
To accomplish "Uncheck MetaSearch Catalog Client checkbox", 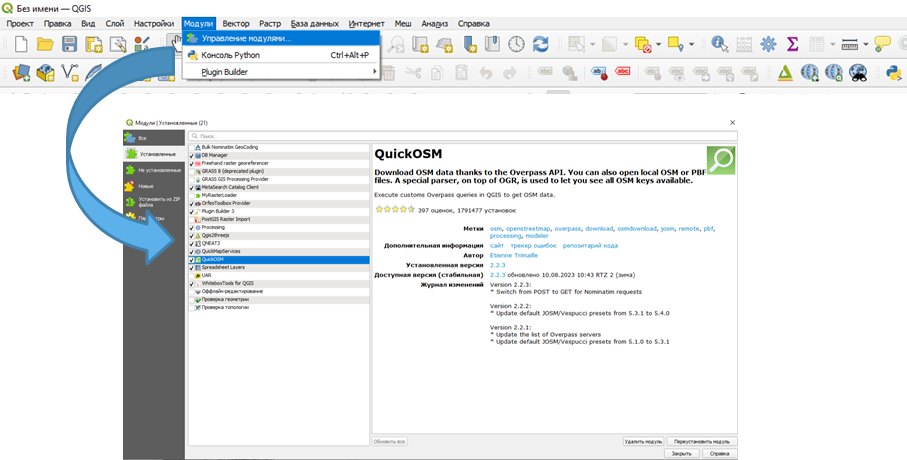I will (x=192, y=187).
